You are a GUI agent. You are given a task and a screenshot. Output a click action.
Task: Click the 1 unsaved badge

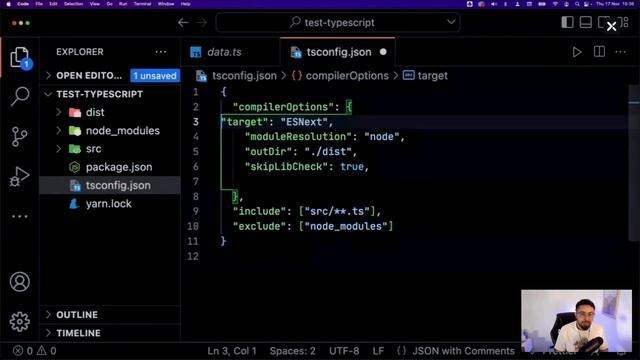tap(155, 76)
